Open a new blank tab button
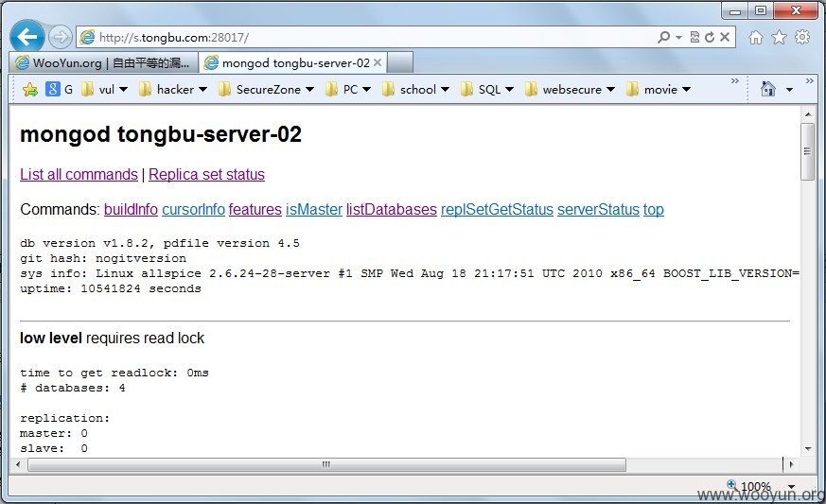Image resolution: width=826 pixels, height=504 pixels. point(400,62)
